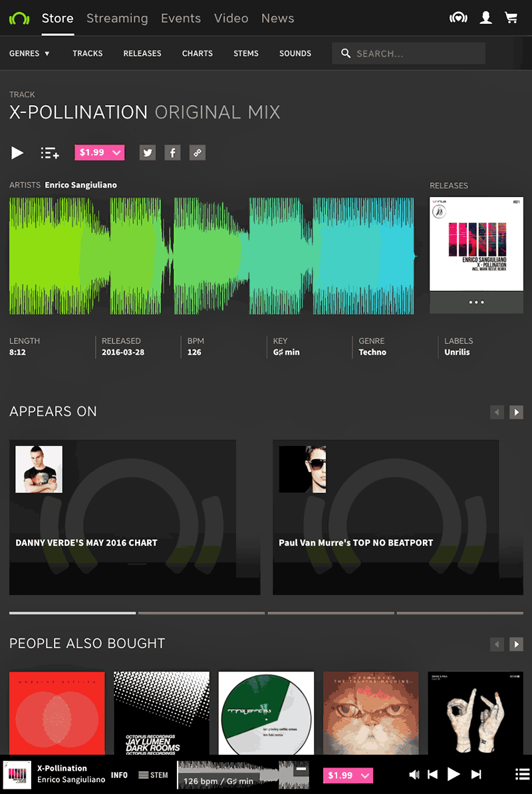Viewport: 532px width, 794px height.
Task: Click Danny Verde's chart avatar photo
Action: click(39, 469)
